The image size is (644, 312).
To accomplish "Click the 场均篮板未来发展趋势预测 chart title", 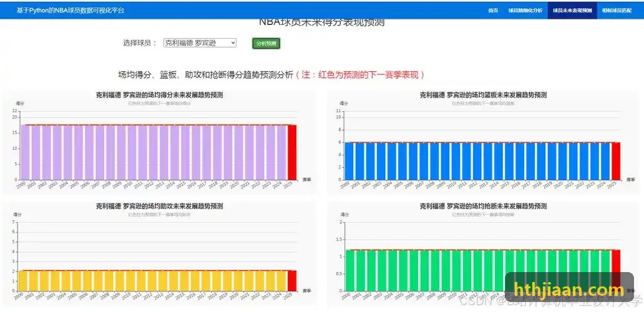I will (483, 95).
